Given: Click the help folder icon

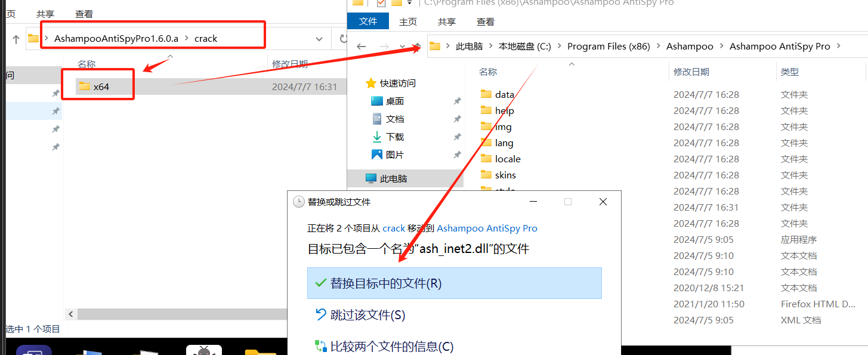Looking at the screenshot, I should point(486,110).
